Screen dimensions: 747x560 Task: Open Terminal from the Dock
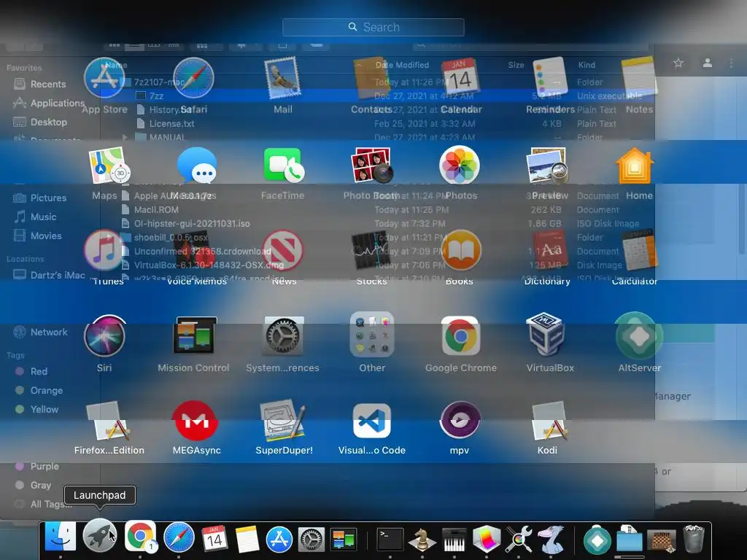coord(390,540)
